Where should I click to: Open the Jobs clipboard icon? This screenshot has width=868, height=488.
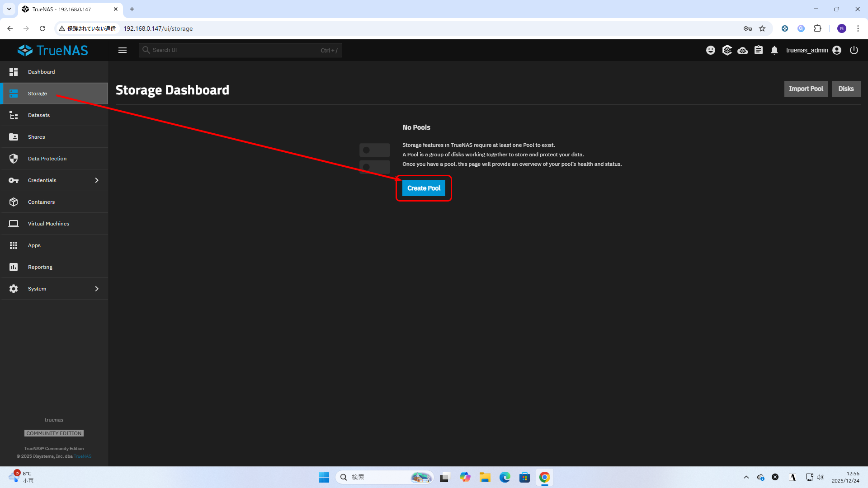(759, 50)
